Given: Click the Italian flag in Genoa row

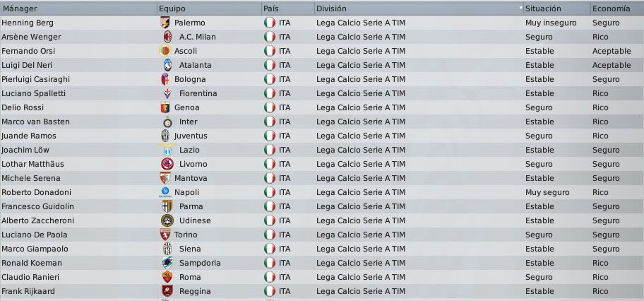Looking at the screenshot, I should click(x=270, y=107).
